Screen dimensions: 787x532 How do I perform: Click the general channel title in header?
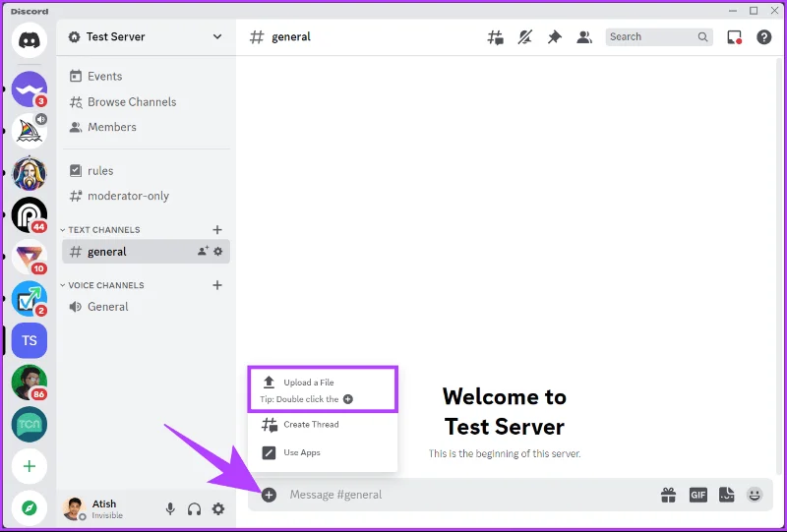point(291,37)
